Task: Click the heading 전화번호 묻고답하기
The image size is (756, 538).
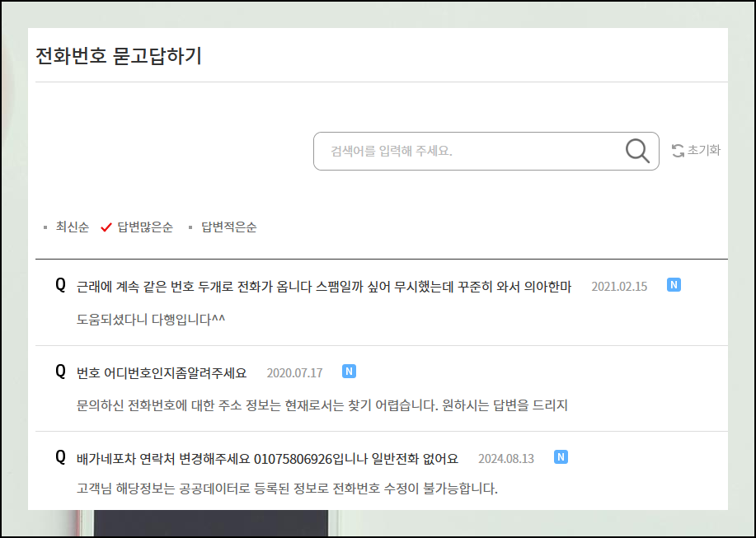Action: click(x=119, y=55)
